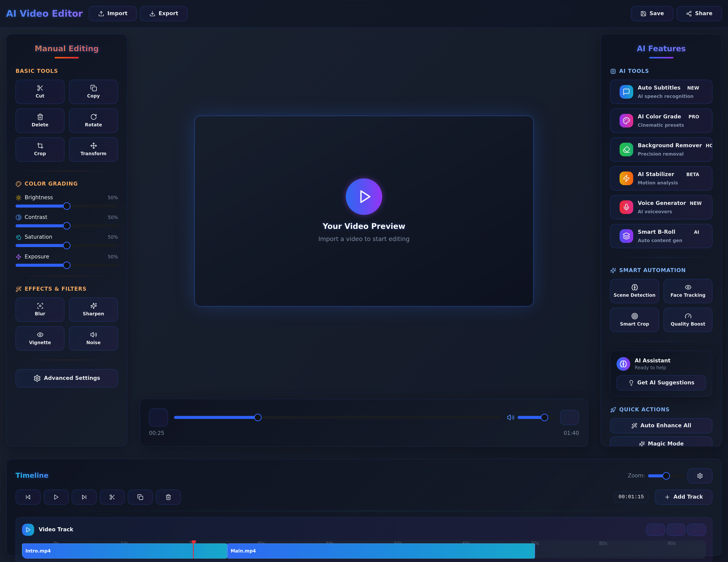Select the Transform tool

coord(93,150)
